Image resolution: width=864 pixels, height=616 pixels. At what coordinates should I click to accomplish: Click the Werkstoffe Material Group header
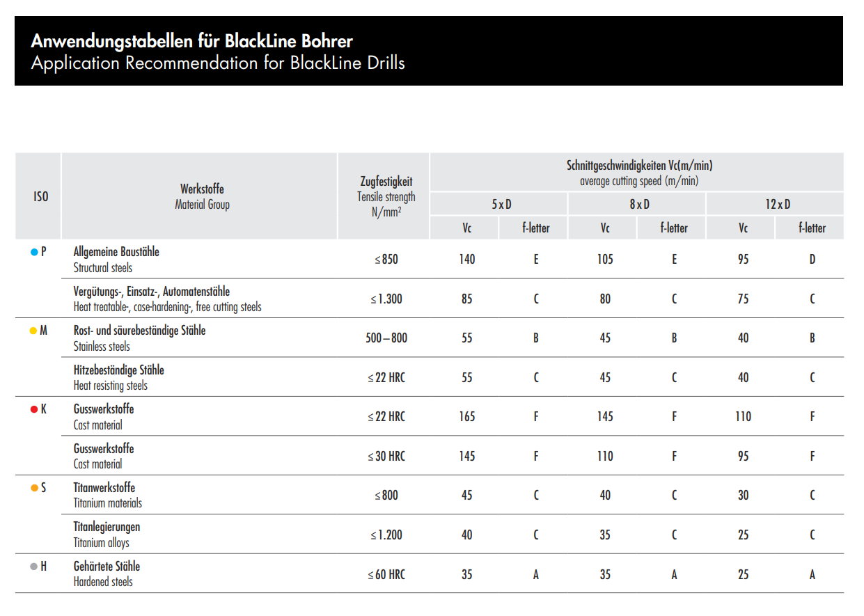point(202,196)
